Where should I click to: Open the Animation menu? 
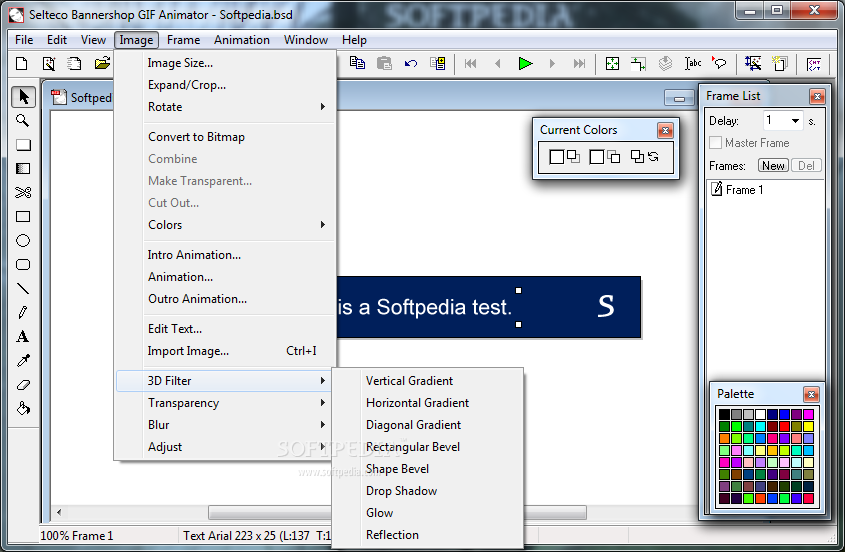(241, 40)
